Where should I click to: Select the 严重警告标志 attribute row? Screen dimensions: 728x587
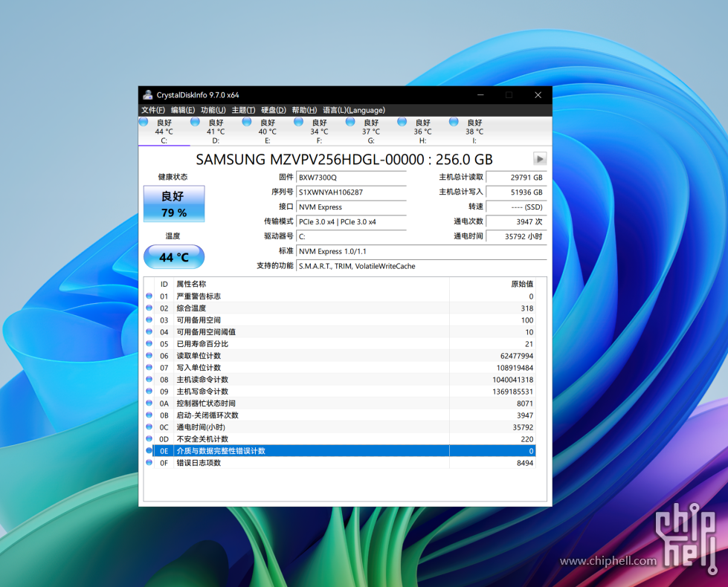(344, 296)
